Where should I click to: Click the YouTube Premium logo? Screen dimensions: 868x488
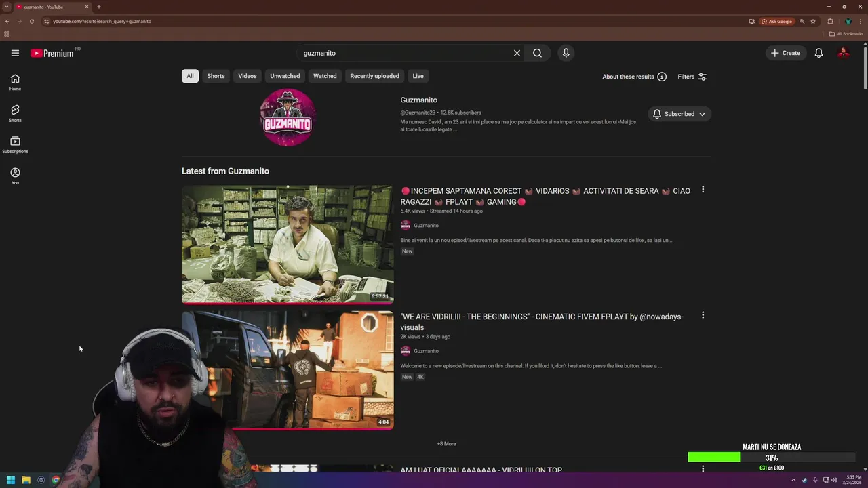[x=52, y=53]
